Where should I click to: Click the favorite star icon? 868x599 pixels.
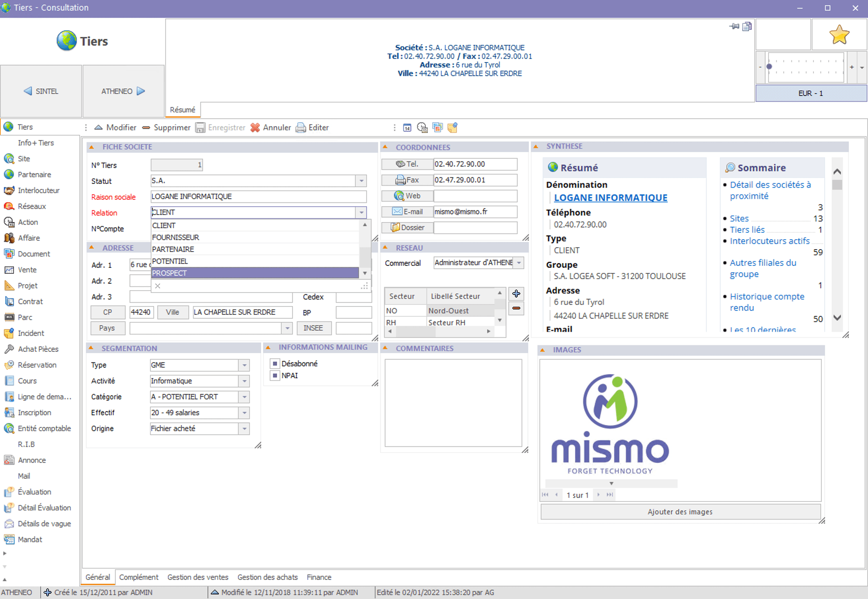click(839, 35)
